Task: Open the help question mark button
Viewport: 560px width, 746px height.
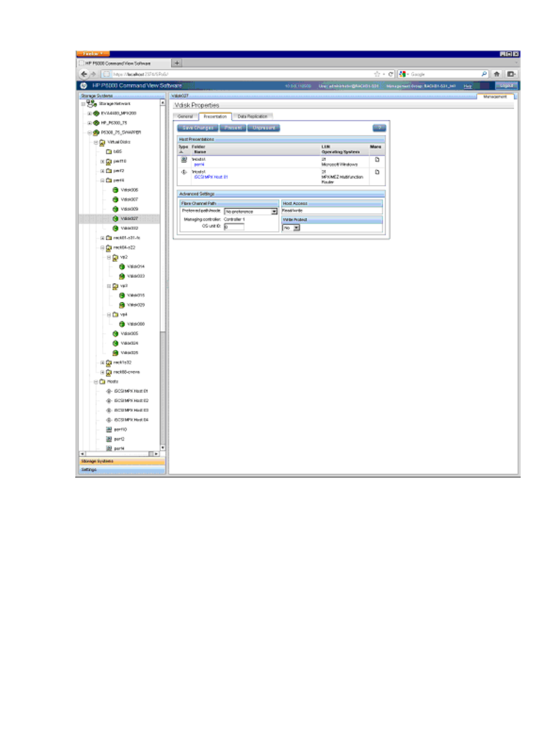Action: (x=379, y=127)
